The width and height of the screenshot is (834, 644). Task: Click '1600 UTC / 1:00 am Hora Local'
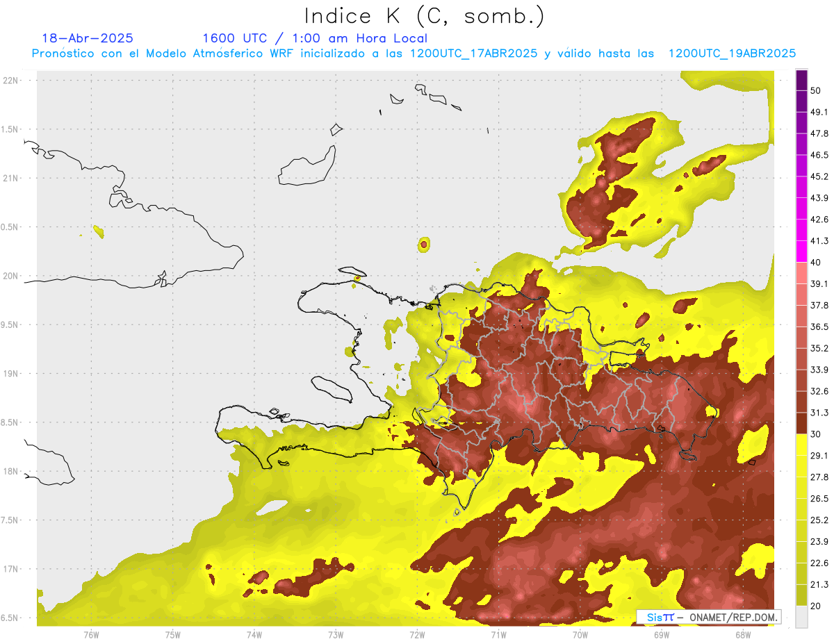(315, 38)
